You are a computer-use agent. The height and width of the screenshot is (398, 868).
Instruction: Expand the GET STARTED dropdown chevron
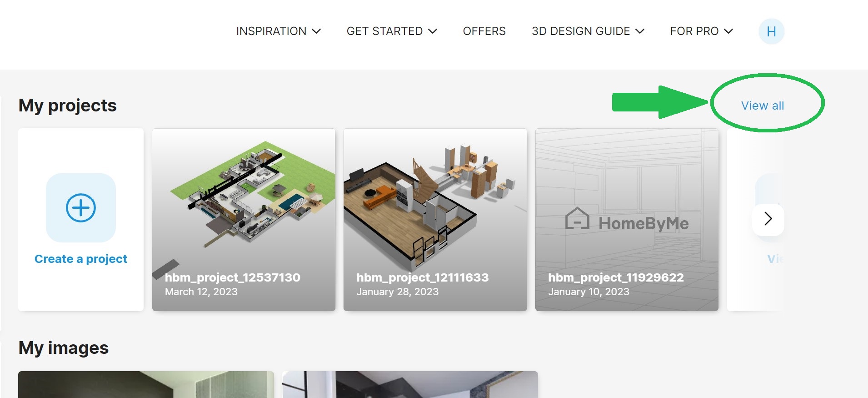[x=433, y=31]
